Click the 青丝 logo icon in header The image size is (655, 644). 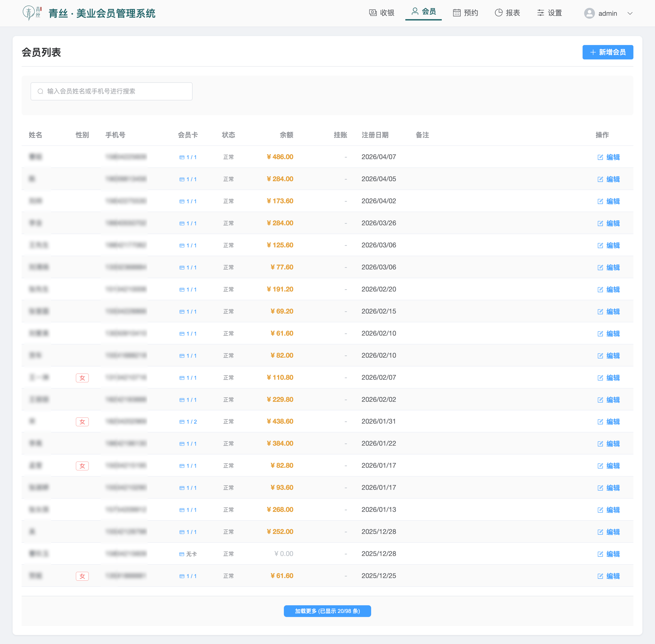pos(32,13)
